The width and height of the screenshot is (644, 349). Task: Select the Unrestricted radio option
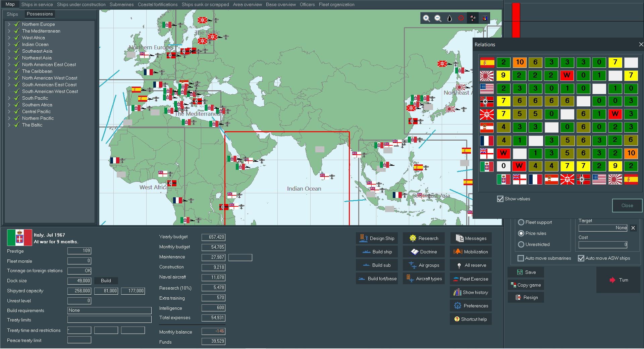tap(521, 244)
